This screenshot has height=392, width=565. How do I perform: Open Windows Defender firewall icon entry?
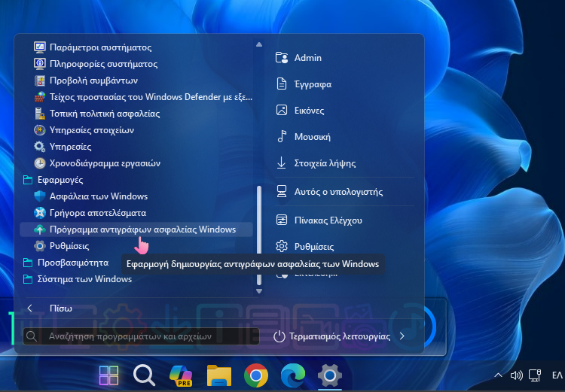40,97
